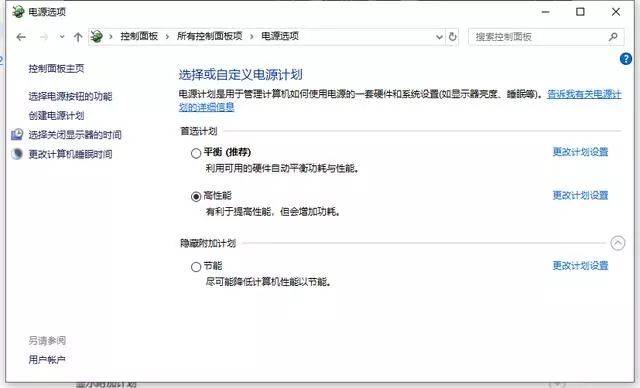
Task: Select the 高性能 radio button
Action: [196, 196]
